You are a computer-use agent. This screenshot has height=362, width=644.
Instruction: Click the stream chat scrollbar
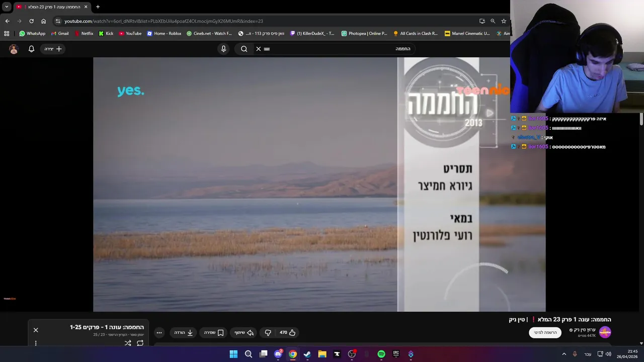(641, 120)
